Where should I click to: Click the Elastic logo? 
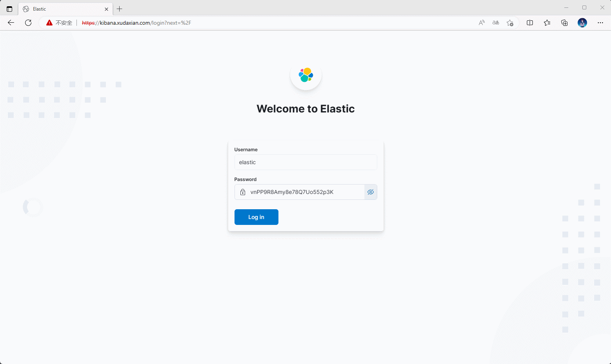306,74
